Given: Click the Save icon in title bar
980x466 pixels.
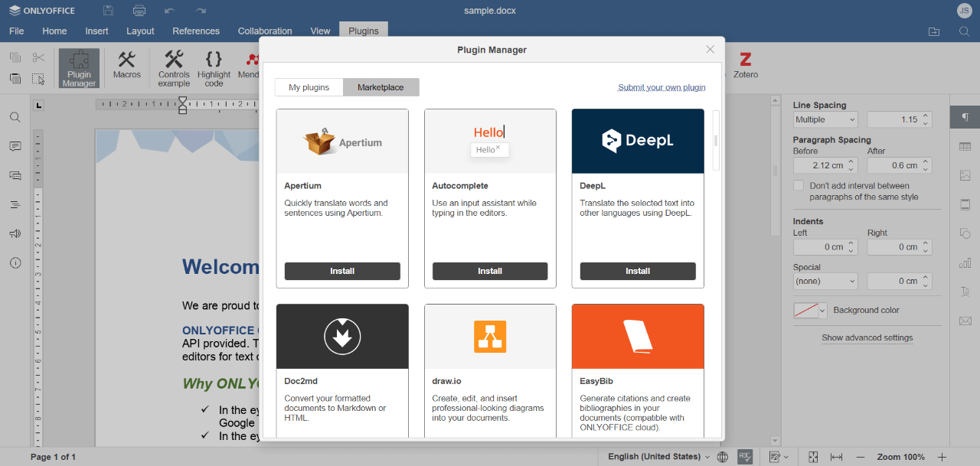Looking at the screenshot, I should (108, 11).
